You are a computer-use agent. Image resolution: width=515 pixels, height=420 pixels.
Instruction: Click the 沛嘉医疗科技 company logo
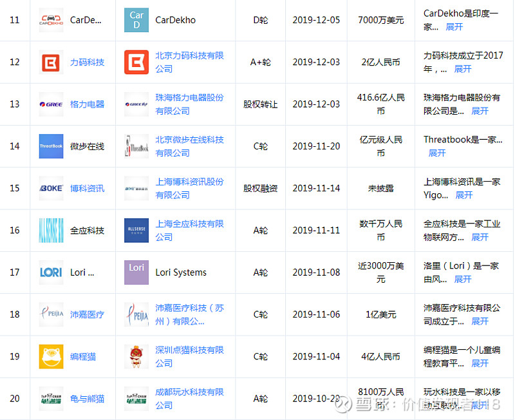[136, 314]
